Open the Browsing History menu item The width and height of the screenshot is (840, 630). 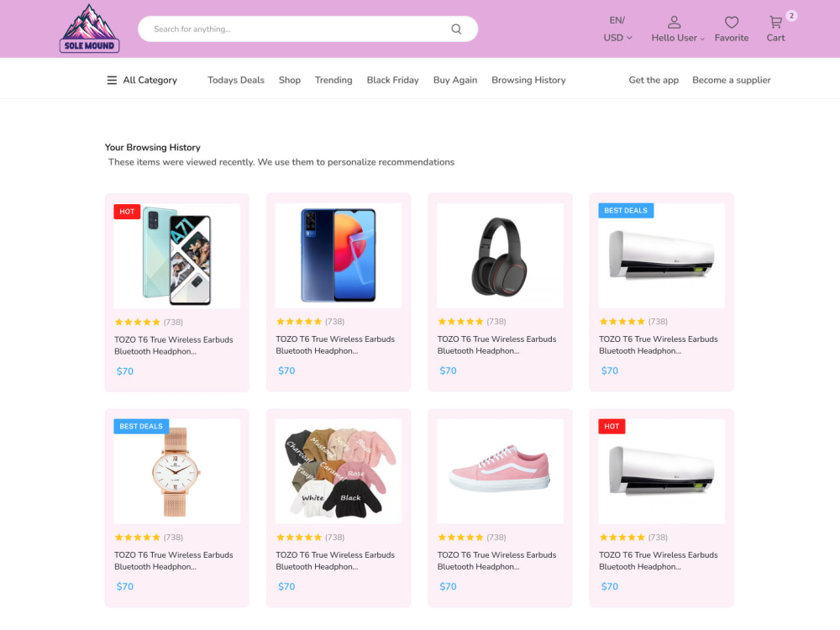pos(528,81)
